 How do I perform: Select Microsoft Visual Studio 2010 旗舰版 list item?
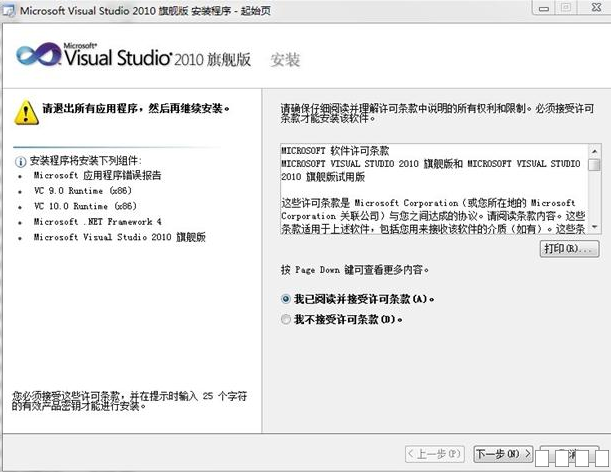tap(118, 237)
